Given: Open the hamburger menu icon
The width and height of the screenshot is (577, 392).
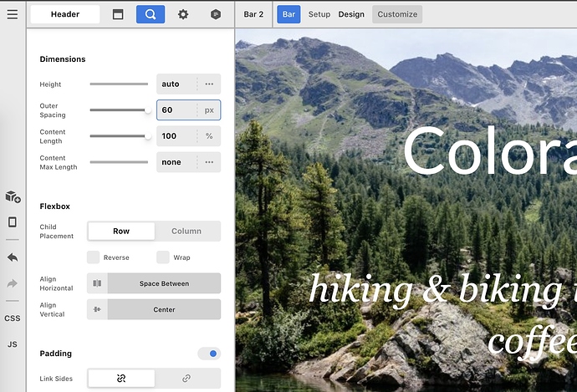Looking at the screenshot, I should click(13, 14).
